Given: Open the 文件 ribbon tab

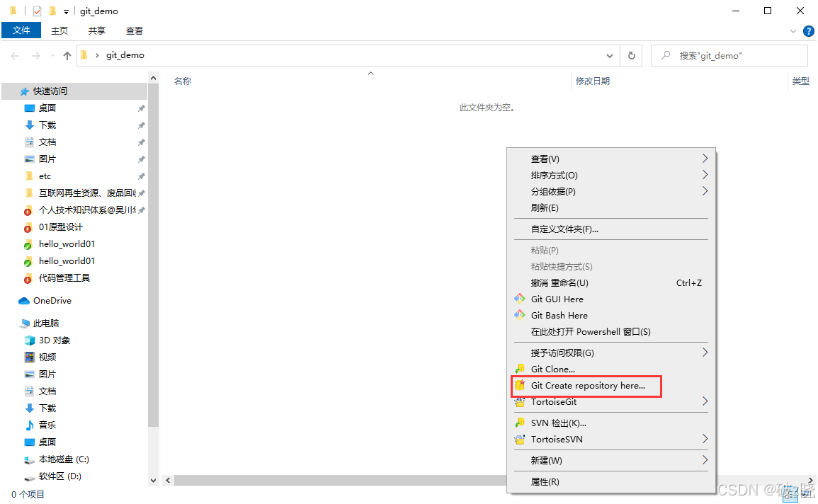Looking at the screenshot, I should 21,30.
